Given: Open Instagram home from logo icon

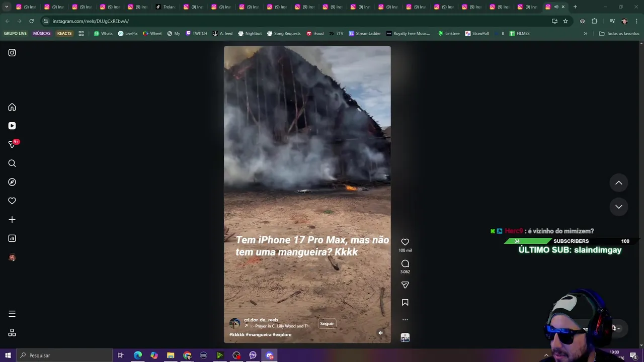Looking at the screenshot, I should (x=12, y=53).
